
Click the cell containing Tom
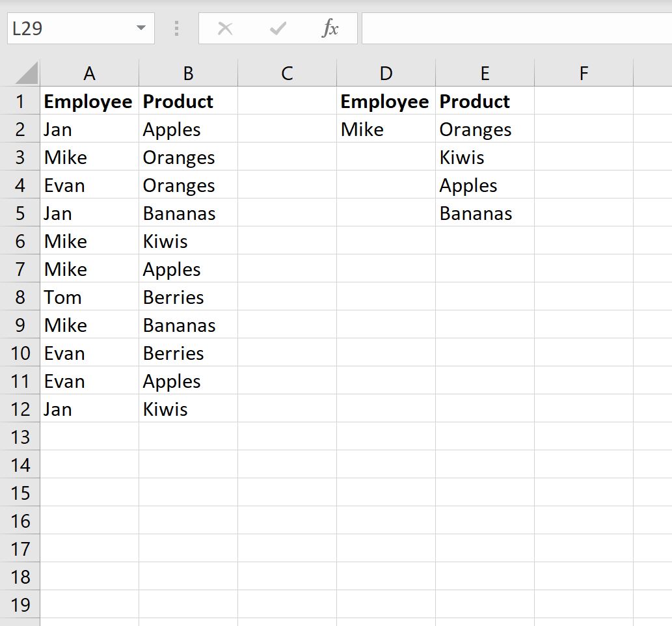pyautogui.click(x=62, y=297)
